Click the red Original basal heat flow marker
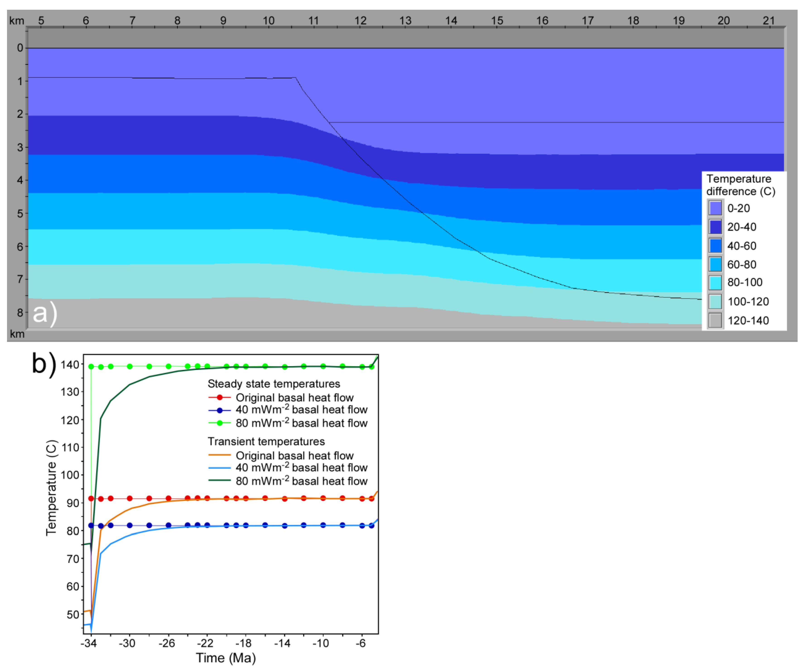806x672 pixels. [x=220, y=397]
